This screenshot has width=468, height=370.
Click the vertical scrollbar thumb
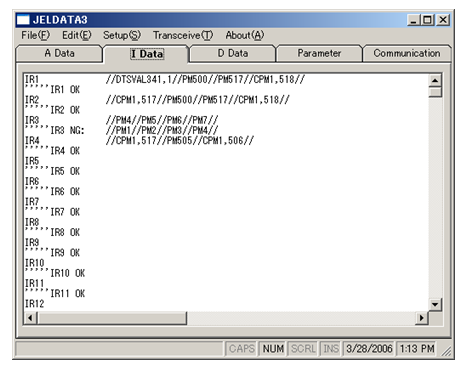coord(435,92)
